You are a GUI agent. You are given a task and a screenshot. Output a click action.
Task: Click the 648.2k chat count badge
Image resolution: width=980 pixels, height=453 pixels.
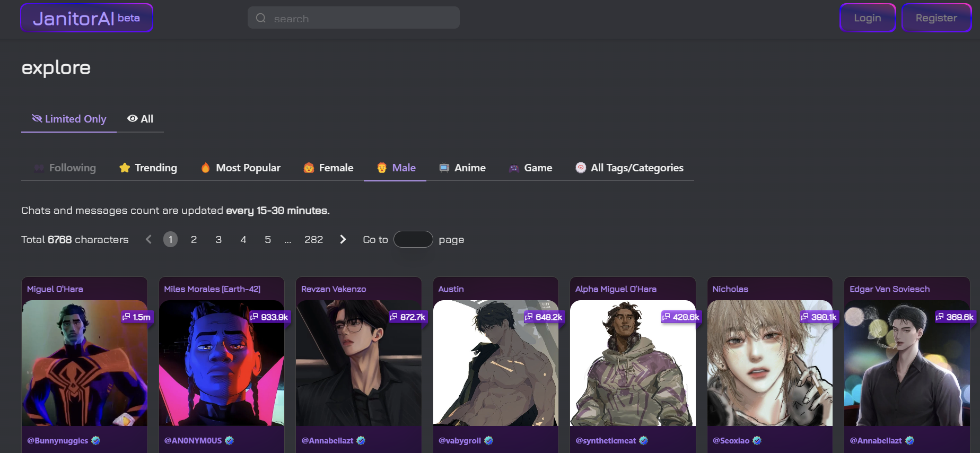tap(544, 317)
